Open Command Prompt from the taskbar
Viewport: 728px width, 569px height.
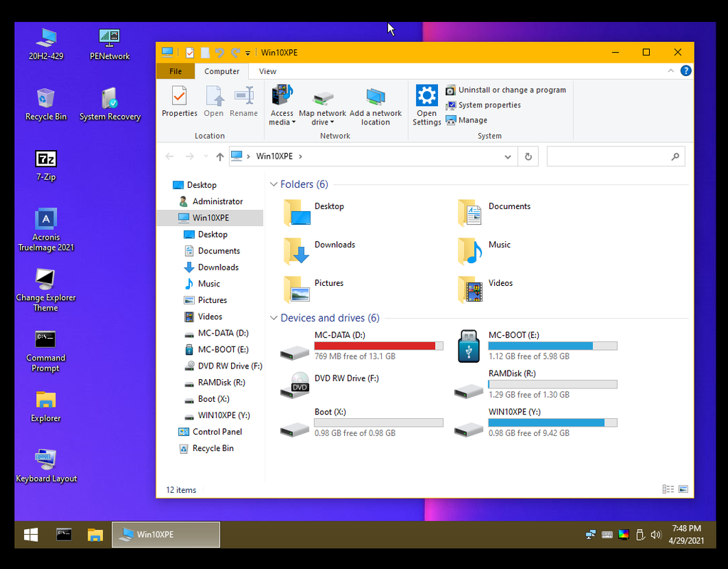click(63, 535)
